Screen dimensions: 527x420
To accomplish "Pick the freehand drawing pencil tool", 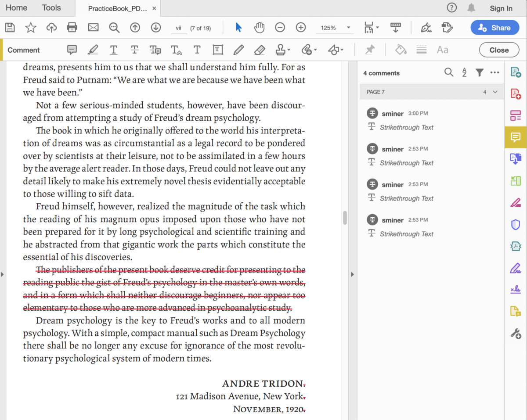I will (x=238, y=50).
